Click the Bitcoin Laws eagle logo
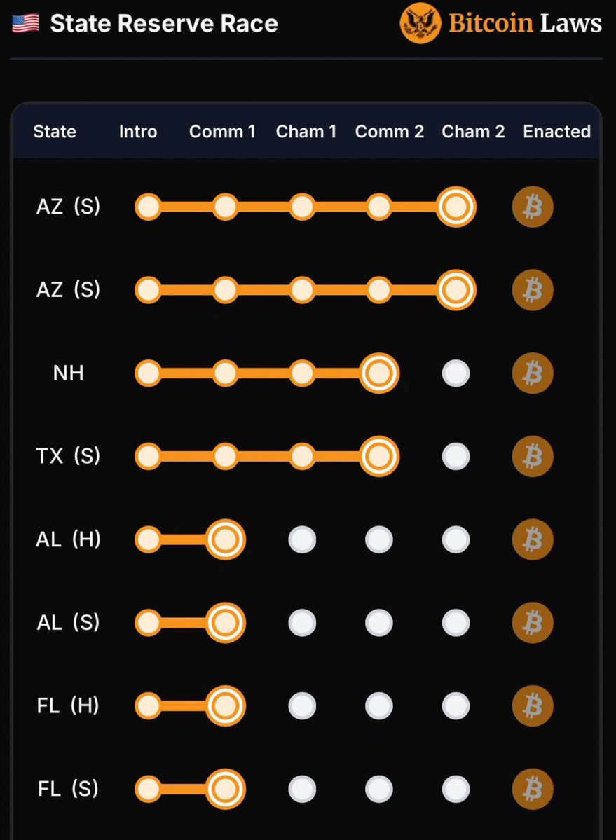 (420, 23)
